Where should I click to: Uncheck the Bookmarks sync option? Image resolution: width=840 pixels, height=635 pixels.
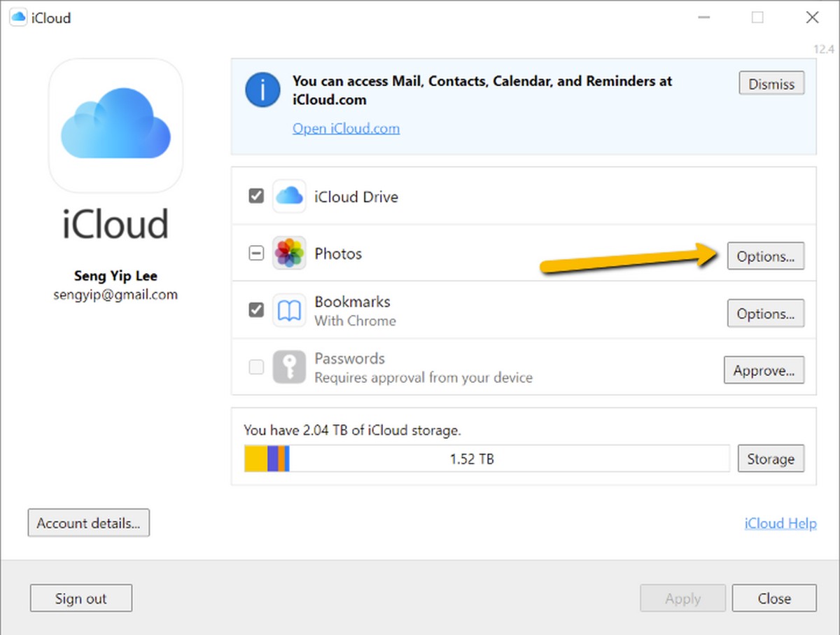(x=256, y=310)
